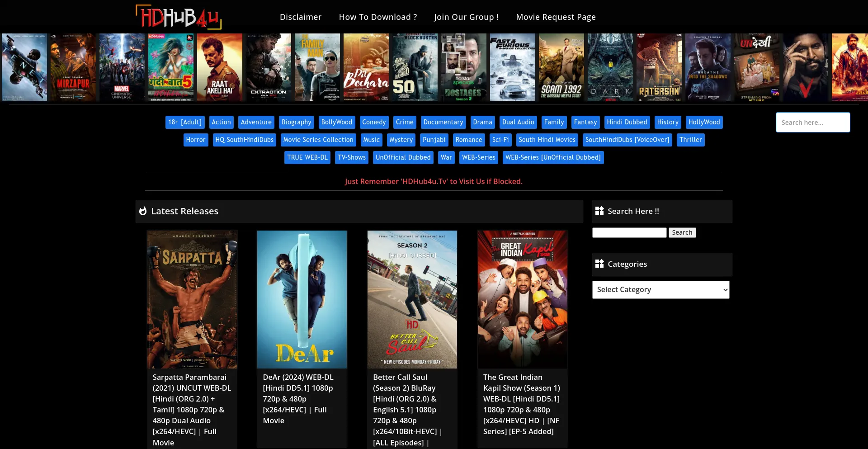Screen dimensions: 868x449
Task: Choose the BollyWood category tag
Action: [337, 122]
